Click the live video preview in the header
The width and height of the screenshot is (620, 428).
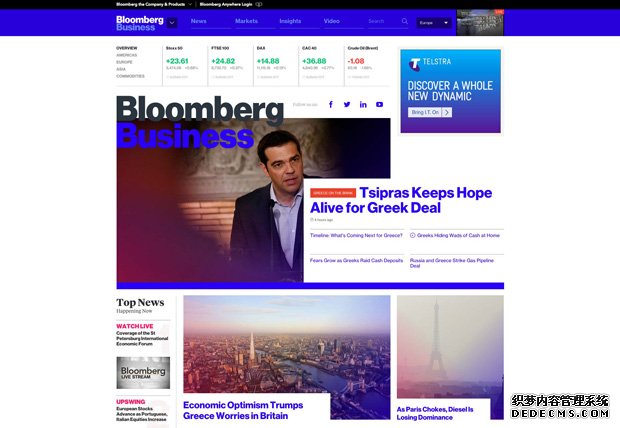click(480, 23)
